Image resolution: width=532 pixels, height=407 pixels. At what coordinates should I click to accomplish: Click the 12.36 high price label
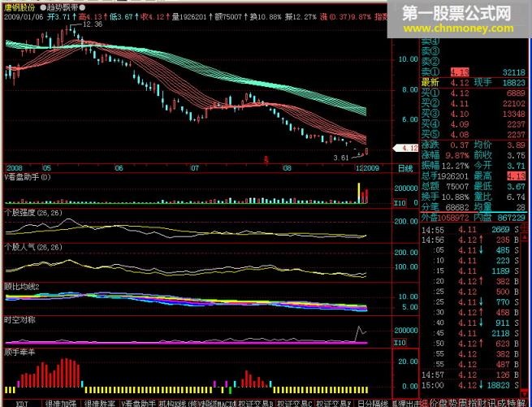tap(93, 24)
